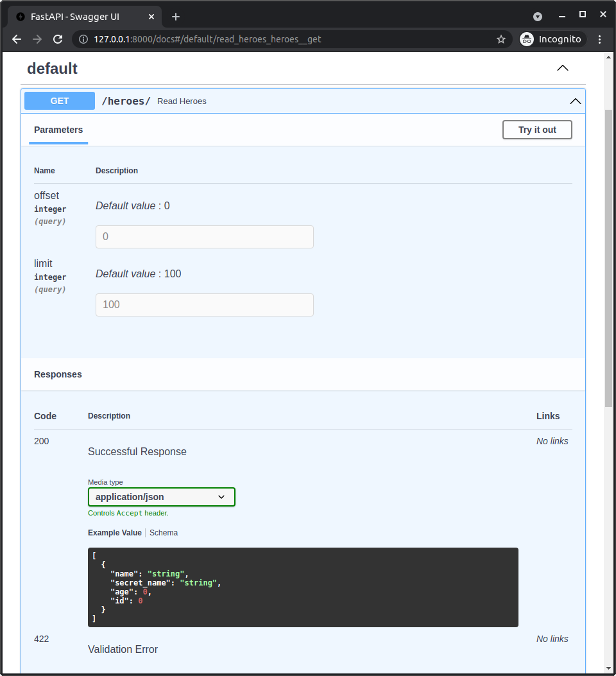The width and height of the screenshot is (616, 676).
Task: Click the FastAPI favicon on the browser tab
Action: click(19, 16)
